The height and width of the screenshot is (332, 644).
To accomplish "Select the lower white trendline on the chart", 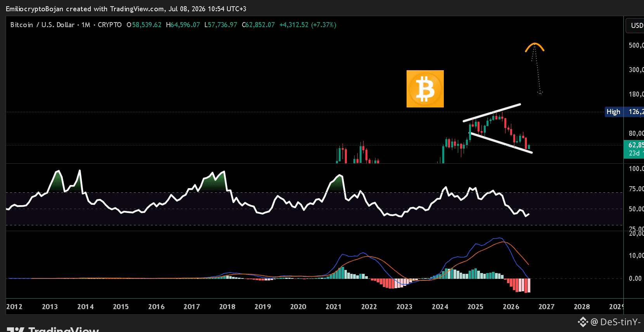I will pyautogui.click(x=501, y=143).
